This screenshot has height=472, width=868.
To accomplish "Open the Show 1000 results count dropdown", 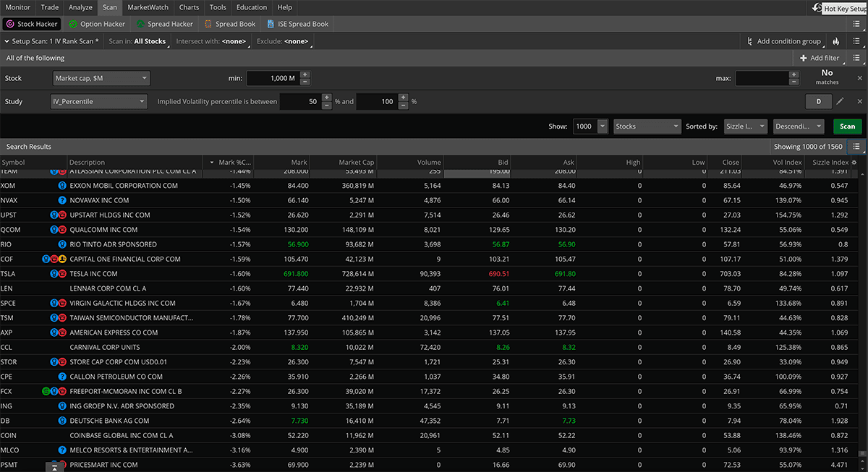I will [590, 126].
